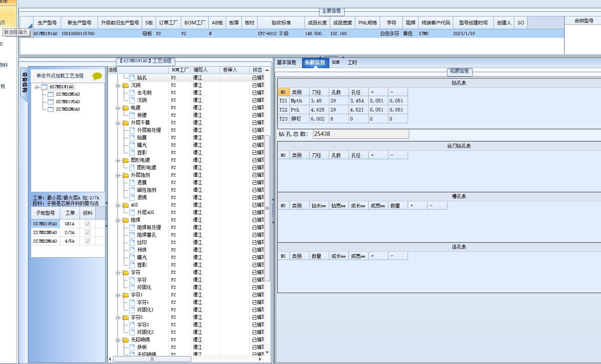601x364 pixels.
Task: Select the 6S7MD1W1A0 row in main info table
Action: [292, 34]
